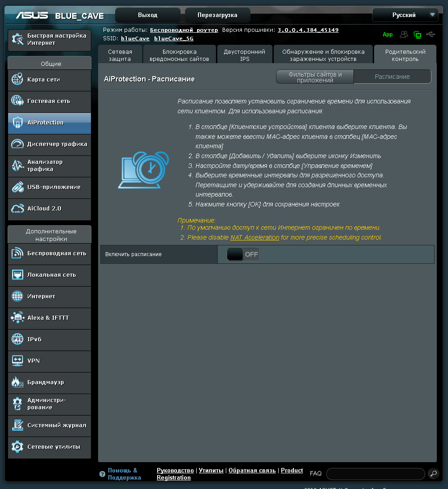448x489 pixels.
Task: Open the Руководство manual link
Action: coord(175,470)
